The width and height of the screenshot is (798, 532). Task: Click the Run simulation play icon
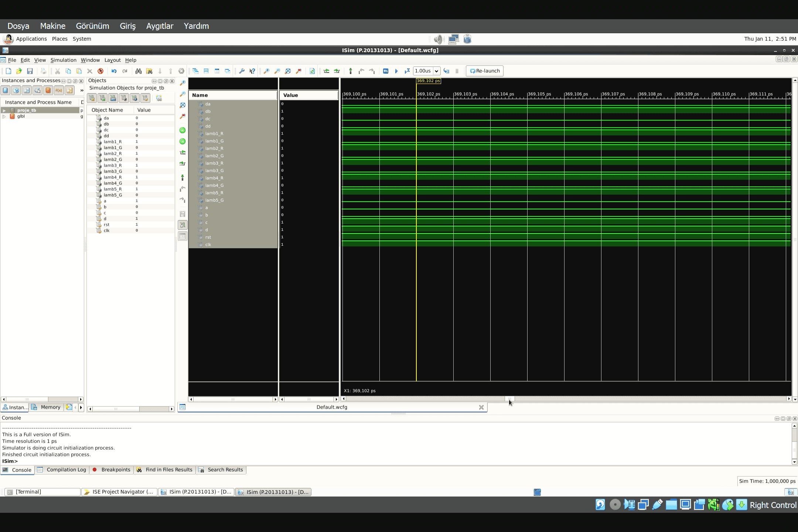click(397, 71)
